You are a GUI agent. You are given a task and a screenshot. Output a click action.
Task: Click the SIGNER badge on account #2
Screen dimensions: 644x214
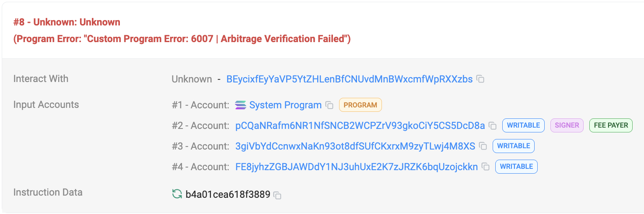pyautogui.click(x=567, y=125)
